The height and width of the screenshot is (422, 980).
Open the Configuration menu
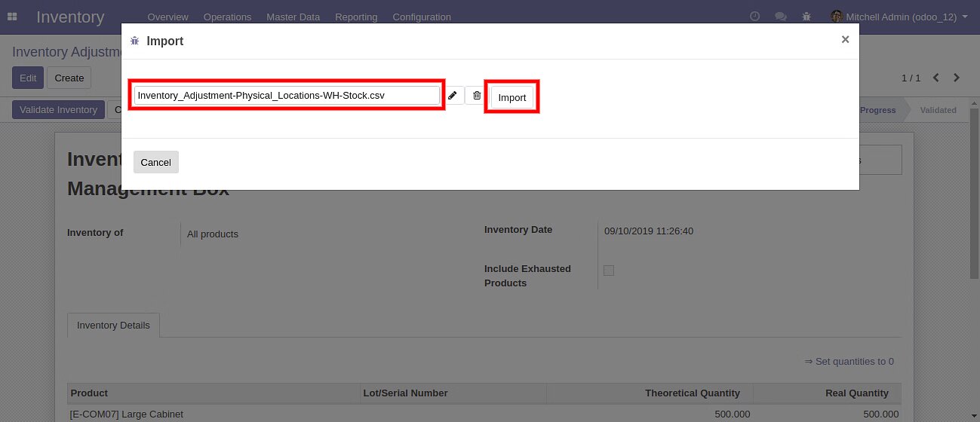tap(422, 17)
